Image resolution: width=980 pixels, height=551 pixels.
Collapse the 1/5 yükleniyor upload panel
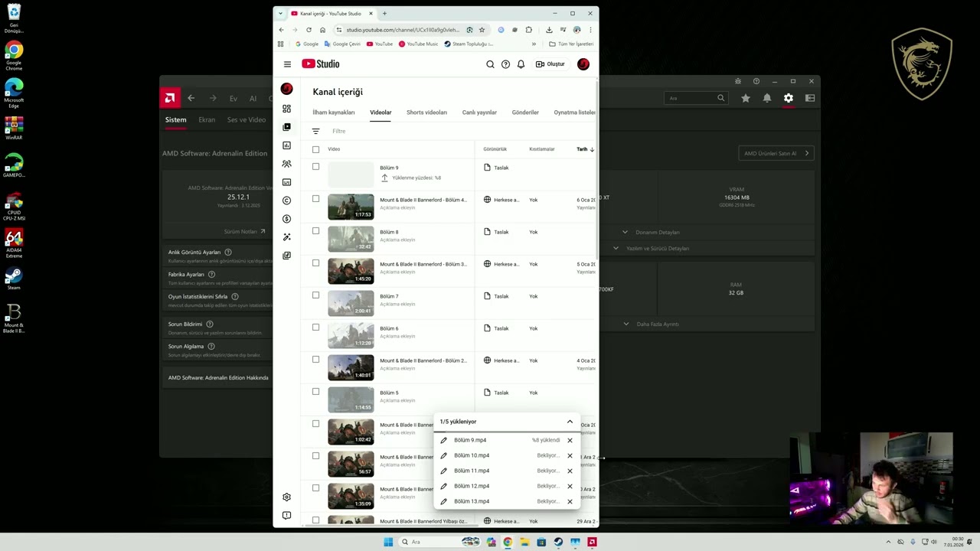pyautogui.click(x=570, y=422)
